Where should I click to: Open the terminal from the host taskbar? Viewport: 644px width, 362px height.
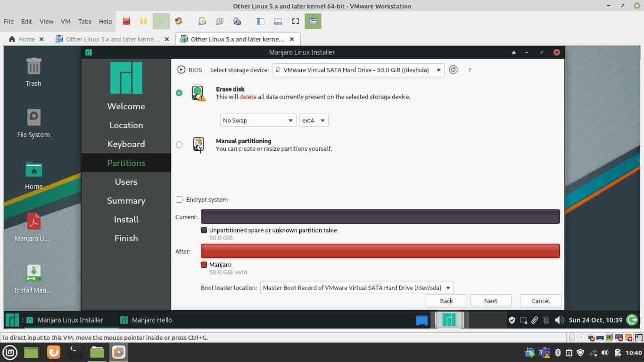pyautogui.click(x=75, y=352)
